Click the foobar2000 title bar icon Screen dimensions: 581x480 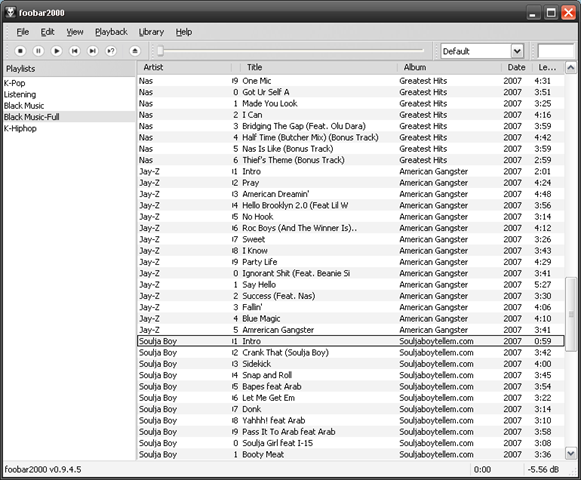pyautogui.click(x=10, y=12)
